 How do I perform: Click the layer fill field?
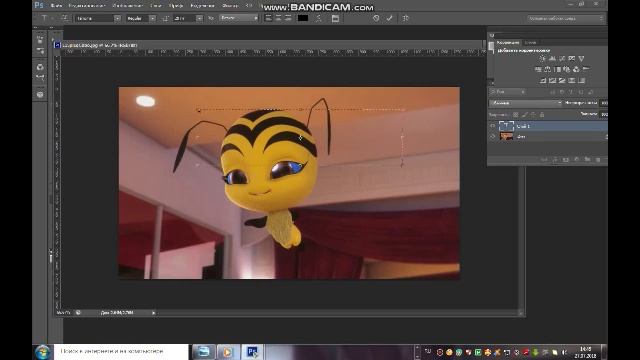[604, 115]
